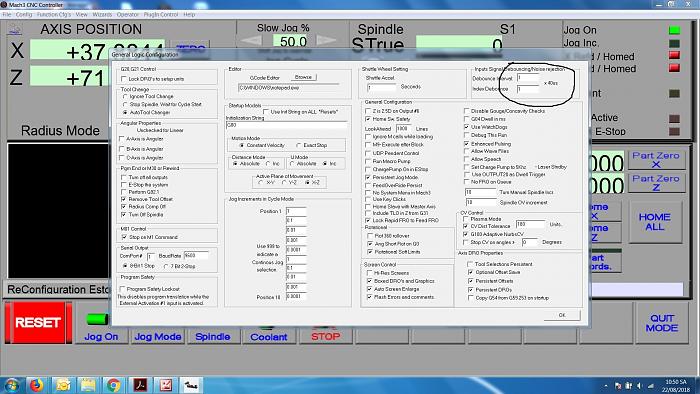Check Use Init String on ALL Resets
Screen dimensions: 700x394
coord(266,112)
